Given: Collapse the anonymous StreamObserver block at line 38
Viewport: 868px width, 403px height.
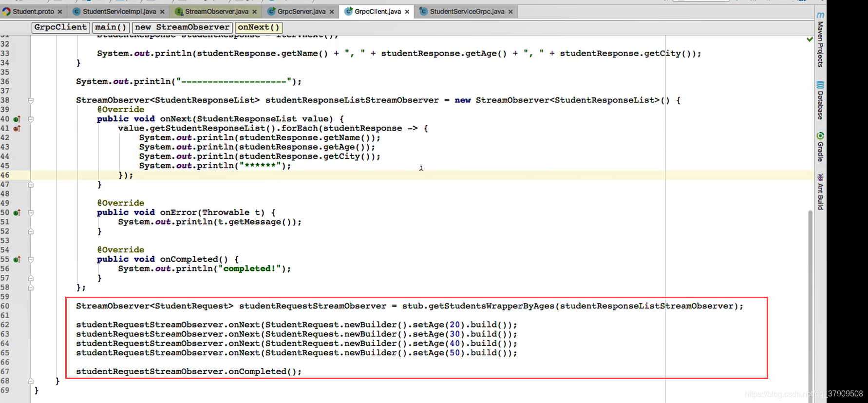Looking at the screenshot, I should (31, 100).
